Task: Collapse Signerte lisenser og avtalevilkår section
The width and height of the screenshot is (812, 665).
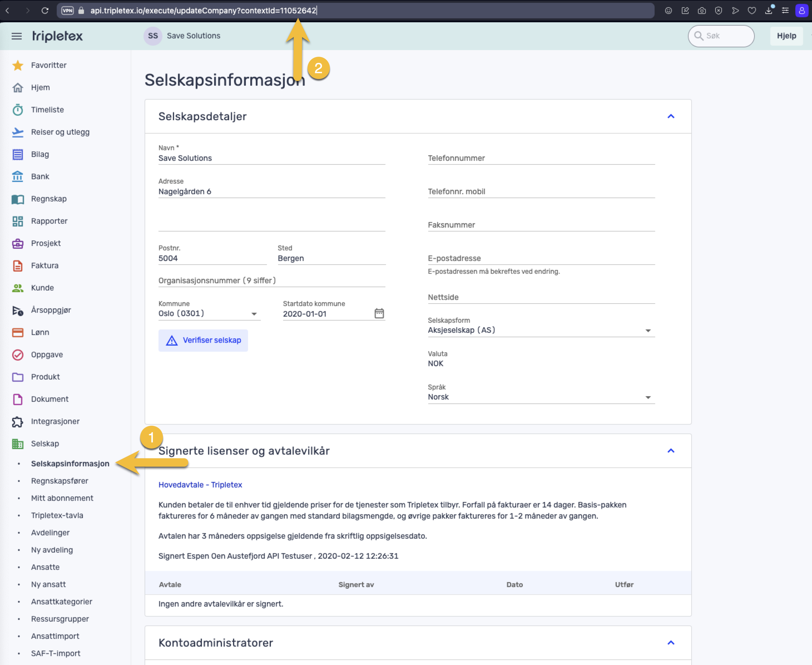Action: coord(671,451)
